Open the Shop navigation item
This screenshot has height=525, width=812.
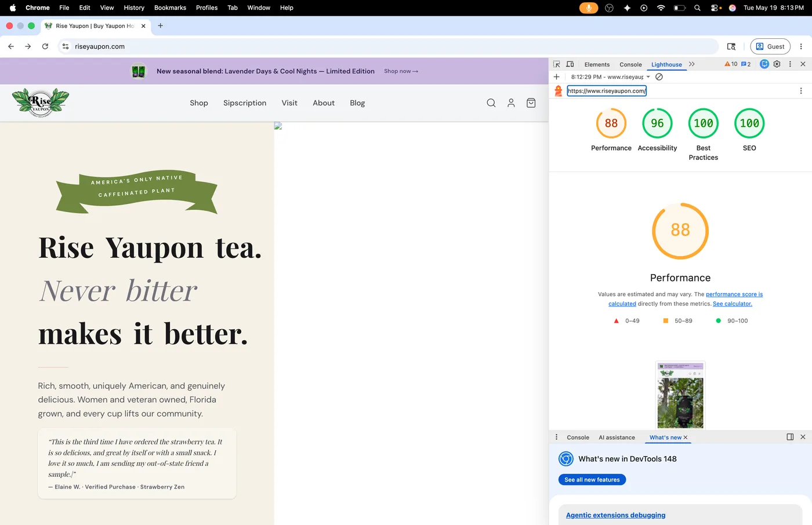pos(199,103)
